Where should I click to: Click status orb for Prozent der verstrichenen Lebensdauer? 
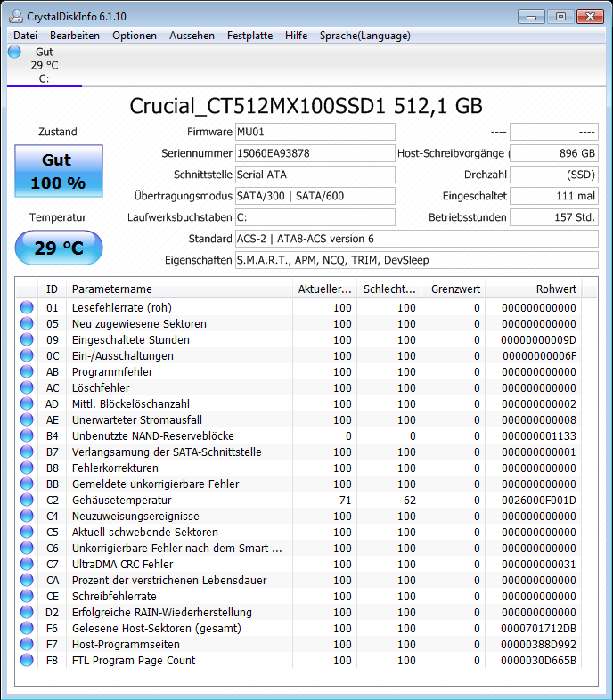tap(27, 581)
